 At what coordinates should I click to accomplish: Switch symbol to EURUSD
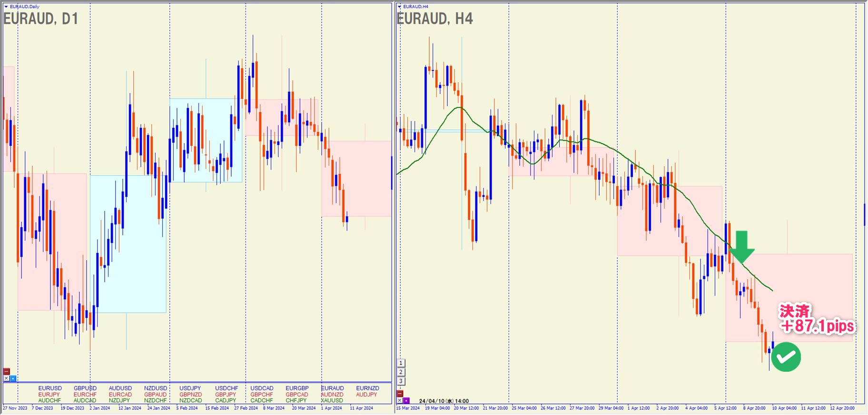pos(50,388)
